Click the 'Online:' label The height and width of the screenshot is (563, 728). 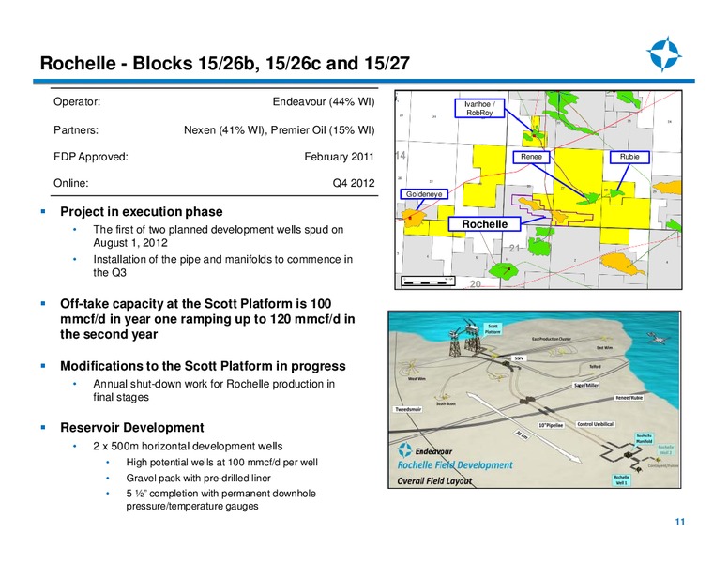pos(70,183)
